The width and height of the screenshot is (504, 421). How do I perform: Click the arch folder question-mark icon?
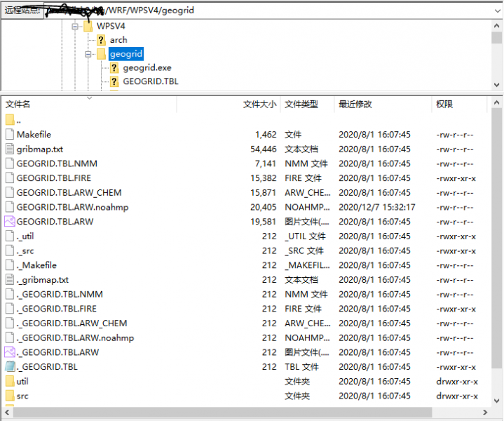(101, 40)
